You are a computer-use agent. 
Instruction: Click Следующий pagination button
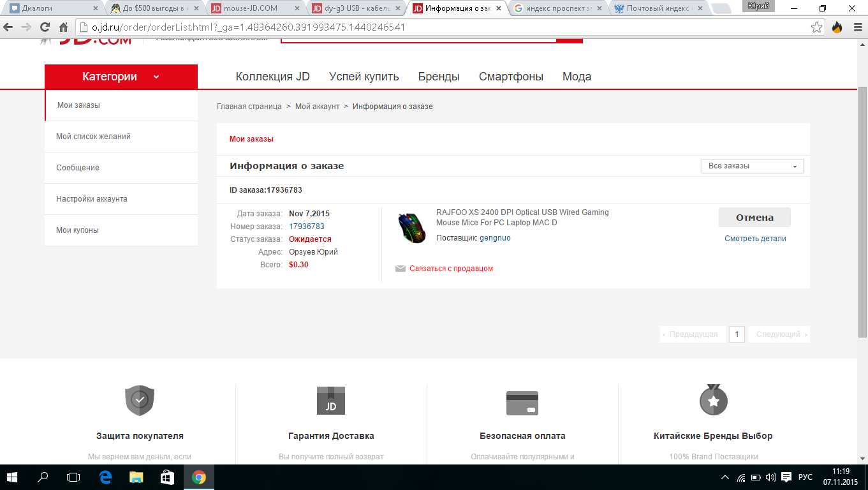(779, 334)
